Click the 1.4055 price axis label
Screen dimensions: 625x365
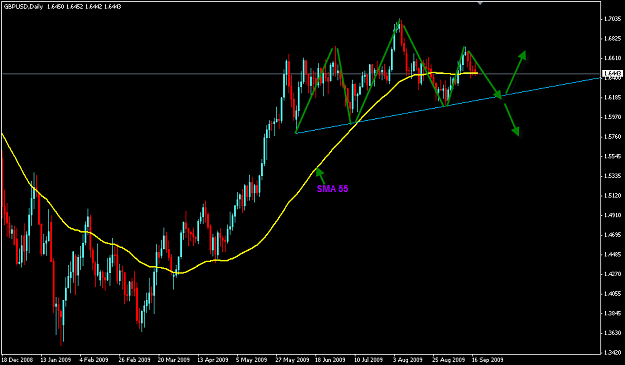click(x=613, y=294)
